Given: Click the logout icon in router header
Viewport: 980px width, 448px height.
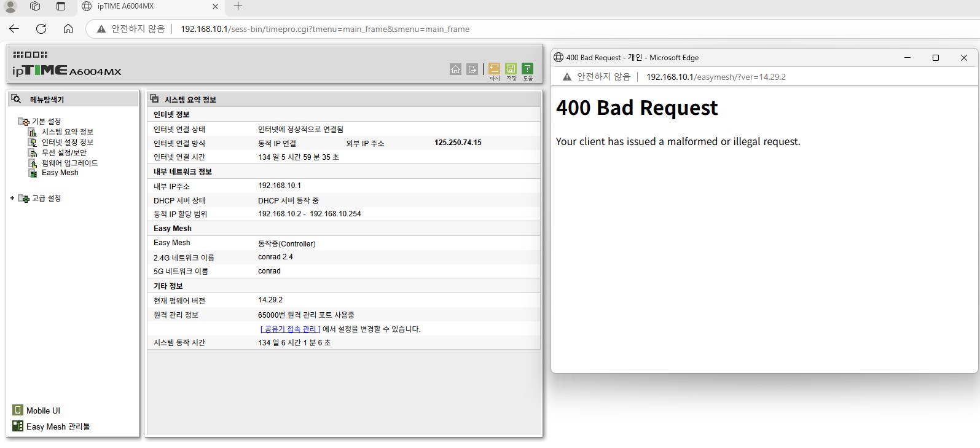Looking at the screenshot, I should point(472,69).
